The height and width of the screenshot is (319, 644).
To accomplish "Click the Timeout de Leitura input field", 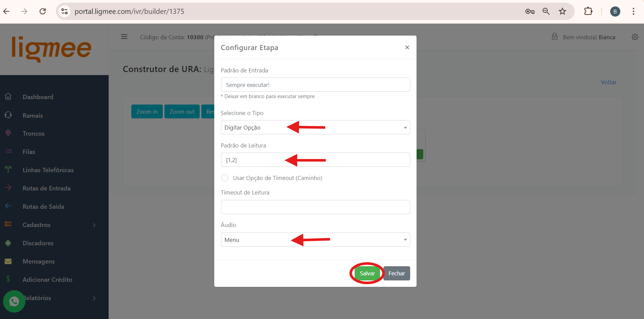I will coord(315,207).
